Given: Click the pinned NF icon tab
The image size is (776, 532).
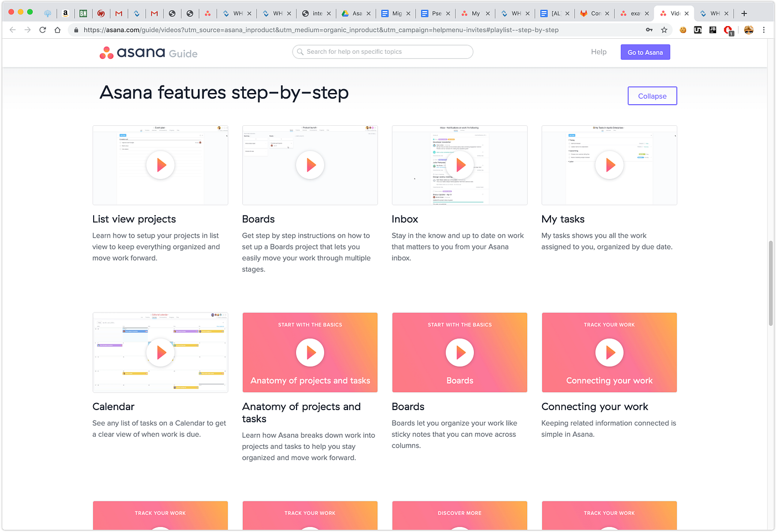Looking at the screenshot, I should click(x=101, y=13).
